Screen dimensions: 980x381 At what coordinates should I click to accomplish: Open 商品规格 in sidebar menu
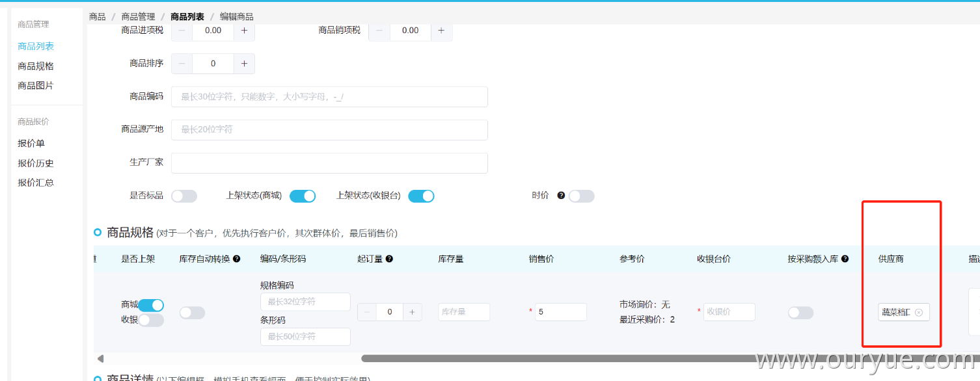[36, 66]
